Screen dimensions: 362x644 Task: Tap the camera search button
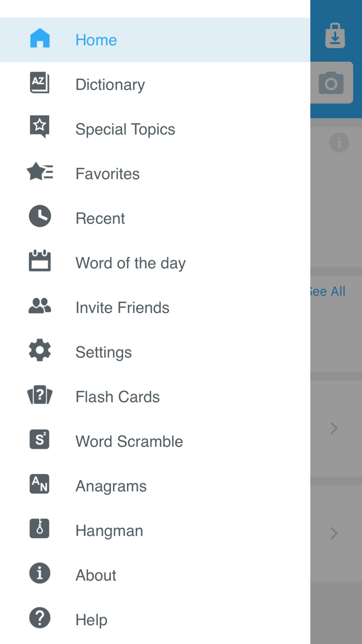coord(331,83)
